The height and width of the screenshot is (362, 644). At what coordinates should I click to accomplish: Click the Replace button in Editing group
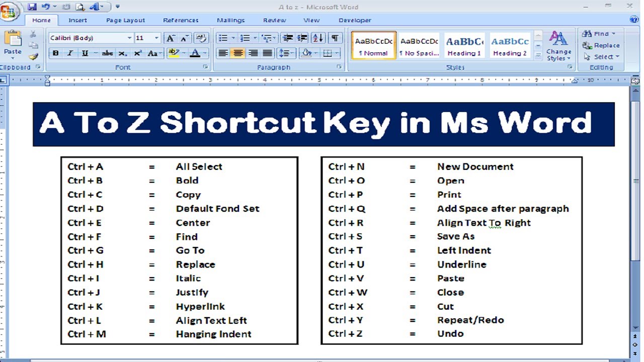pyautogui.click(x=602, y=45)
